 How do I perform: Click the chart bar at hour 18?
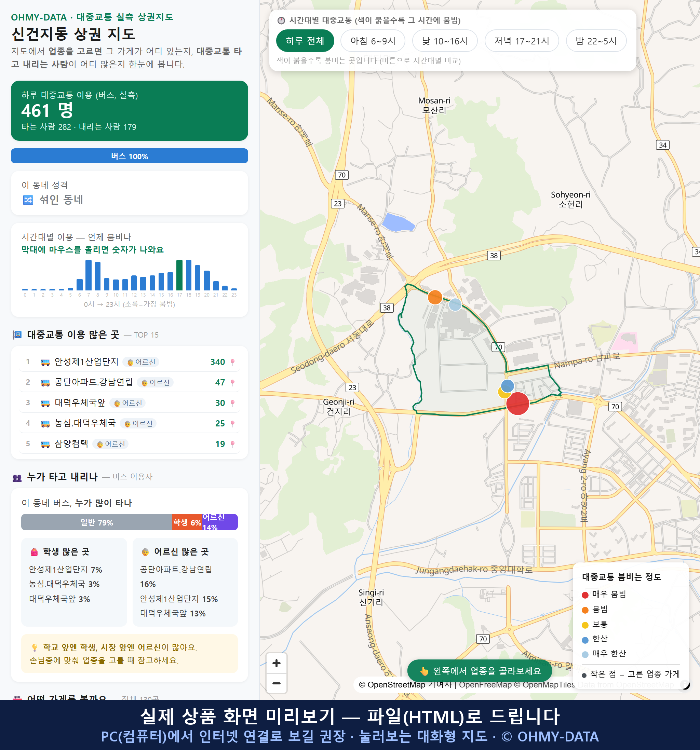tap(189, 275)
